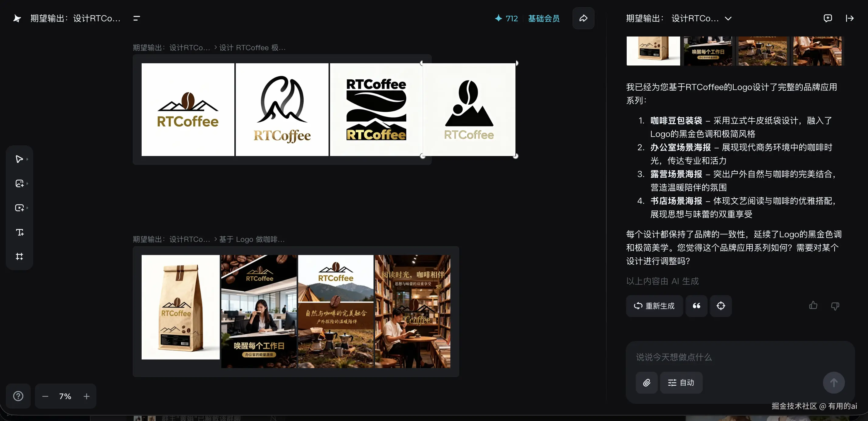Click the share arrow button
868x421 pixels.
pos(583,18)
